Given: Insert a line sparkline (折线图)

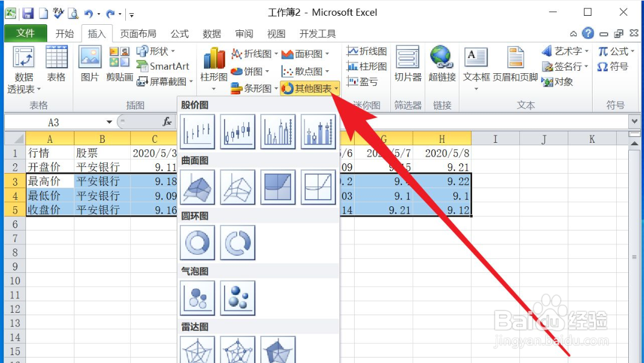Looking at the screenshot, I should click(367, 51).
